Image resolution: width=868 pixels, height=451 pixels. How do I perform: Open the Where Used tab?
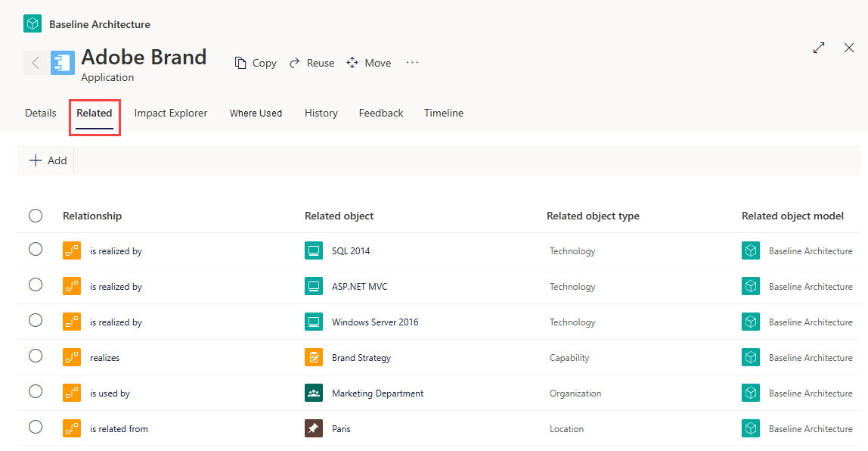256,113
